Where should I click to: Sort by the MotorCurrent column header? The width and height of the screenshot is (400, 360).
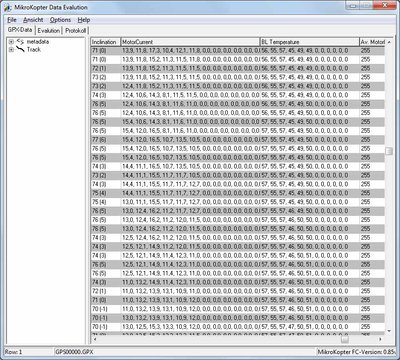190,42
